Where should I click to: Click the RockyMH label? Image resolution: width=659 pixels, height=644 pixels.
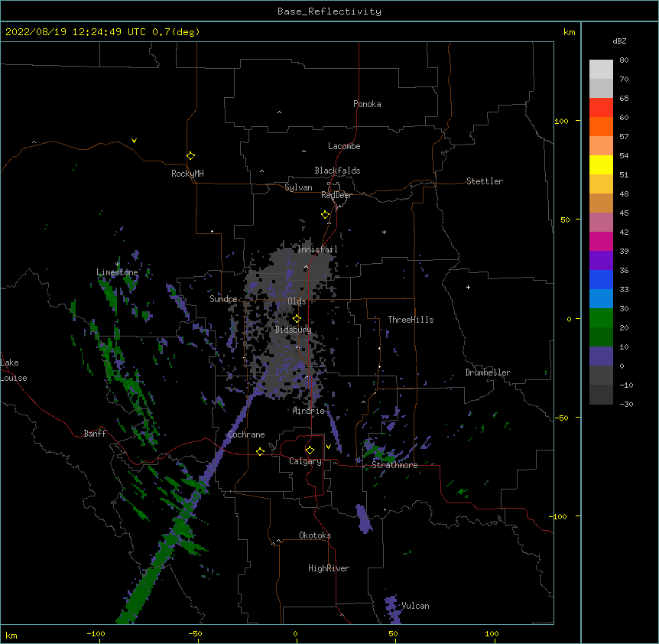pyautogui.click(x=187, y=174)
